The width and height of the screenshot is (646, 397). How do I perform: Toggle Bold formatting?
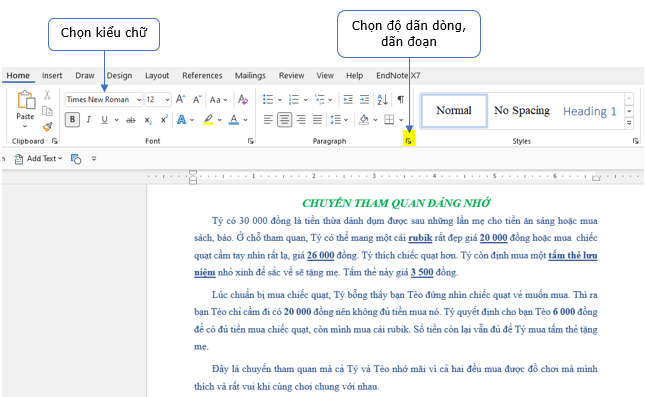(73, 119)
